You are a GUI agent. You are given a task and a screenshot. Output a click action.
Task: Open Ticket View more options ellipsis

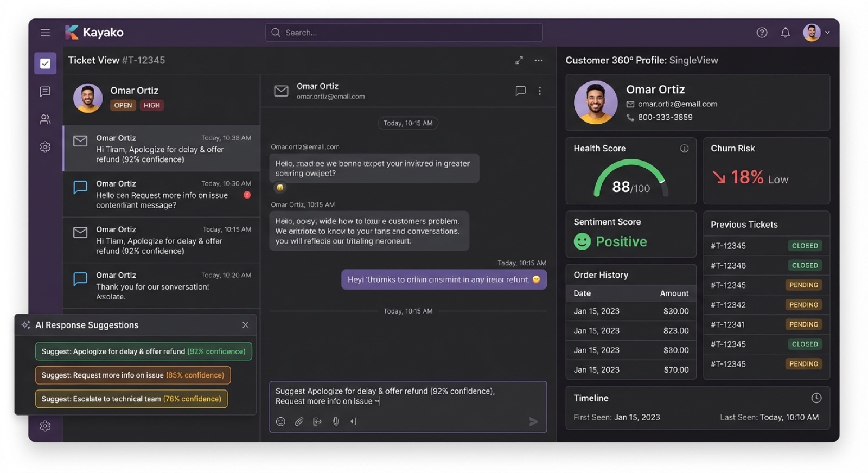(x=538, y=60)
